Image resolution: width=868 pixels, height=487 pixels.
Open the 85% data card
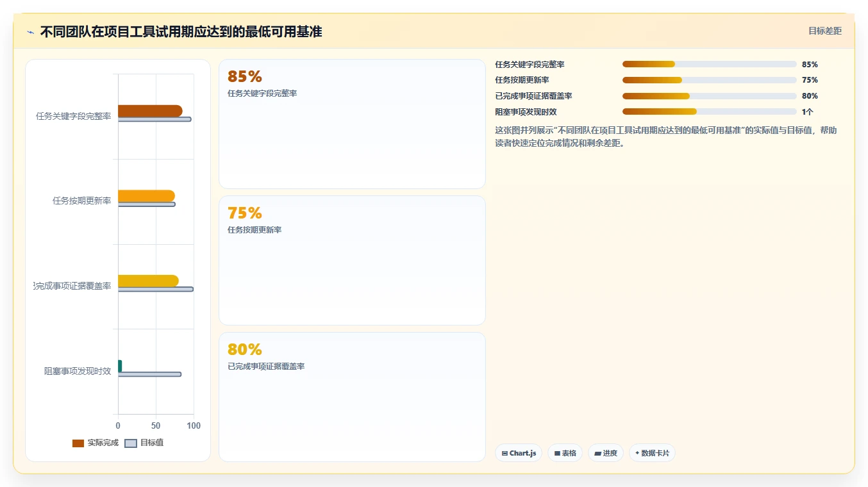[x=352, y=124]
